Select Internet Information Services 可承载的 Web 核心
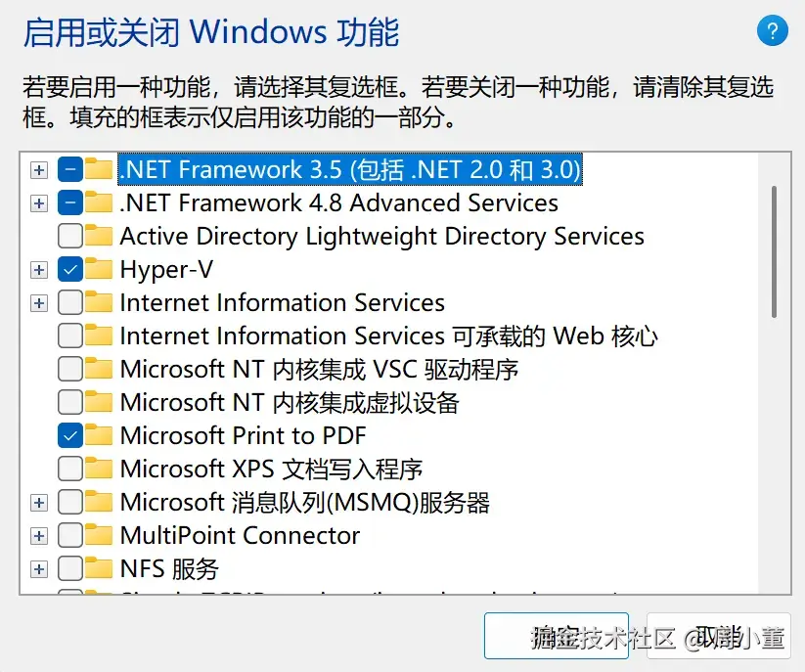Image resolution: width=805 pixels, height=672 pixels. coord(388,336)
